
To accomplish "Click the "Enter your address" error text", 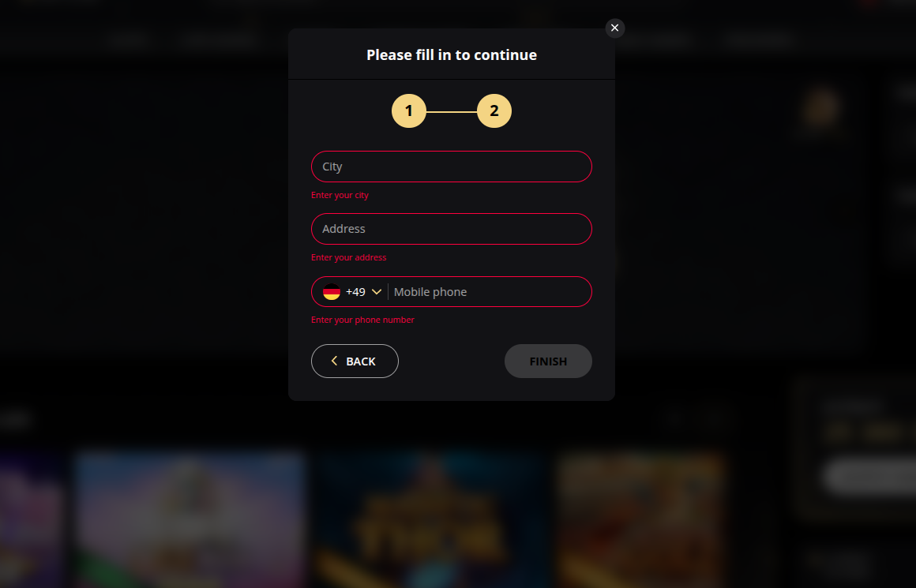I will point(349,257).
